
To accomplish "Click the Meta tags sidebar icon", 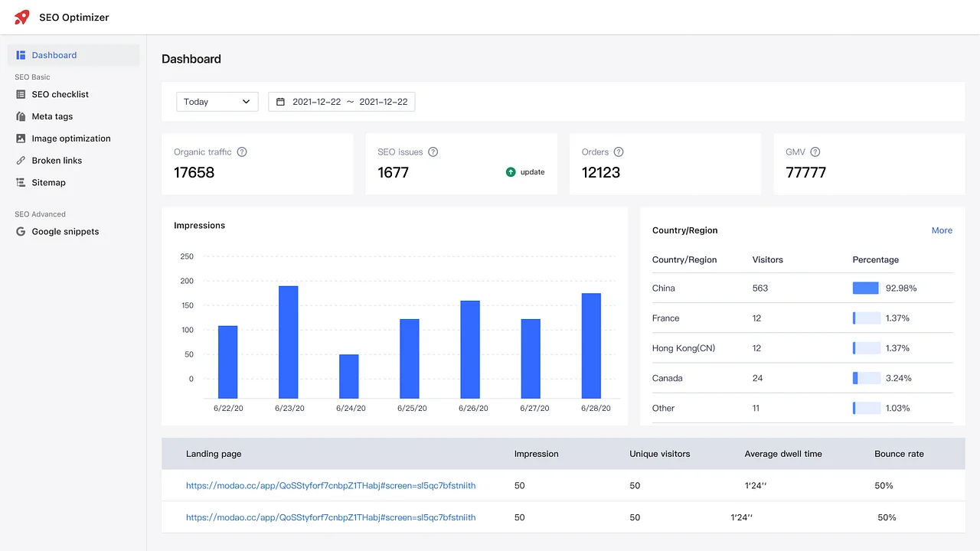I will pos(21,116).
